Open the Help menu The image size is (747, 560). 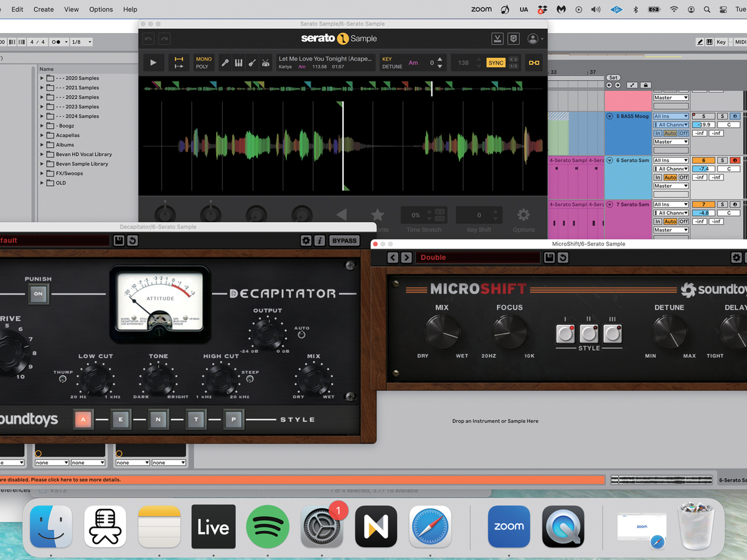coord(130,9)
